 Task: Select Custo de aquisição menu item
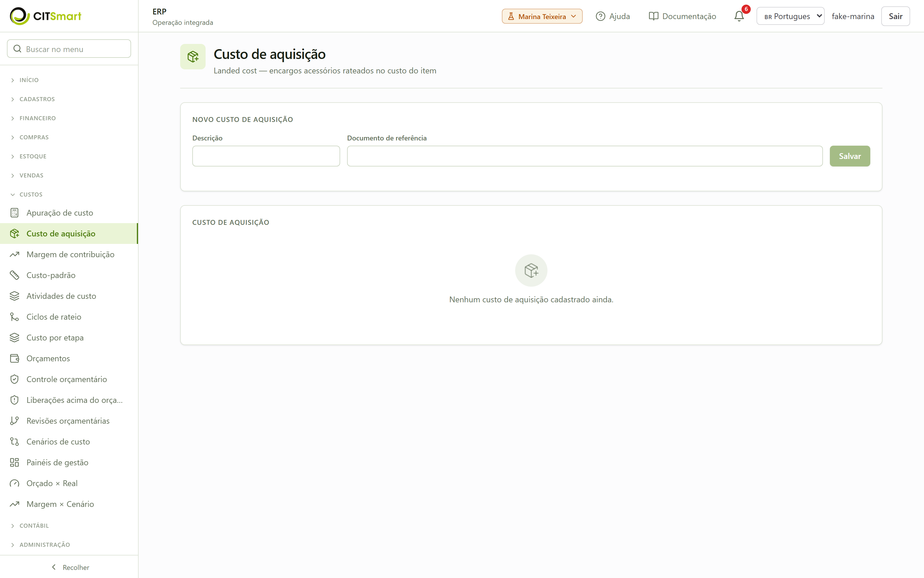pyautogui.click(x=69, y=234)
